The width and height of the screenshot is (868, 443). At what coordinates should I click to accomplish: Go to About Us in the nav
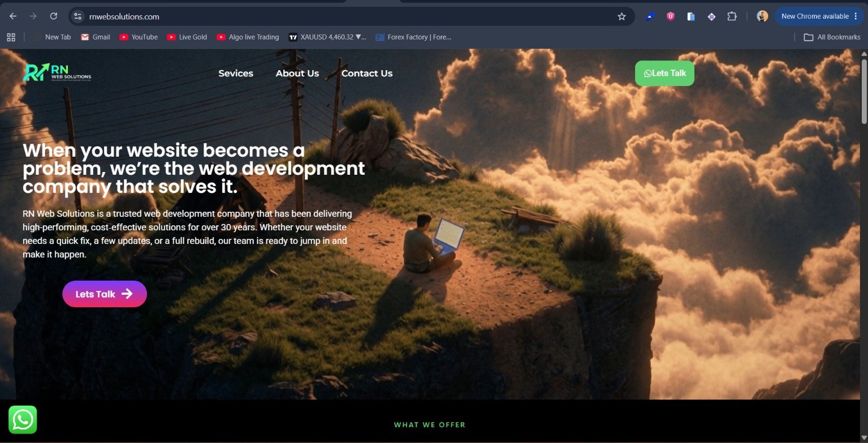coord(297,73)
